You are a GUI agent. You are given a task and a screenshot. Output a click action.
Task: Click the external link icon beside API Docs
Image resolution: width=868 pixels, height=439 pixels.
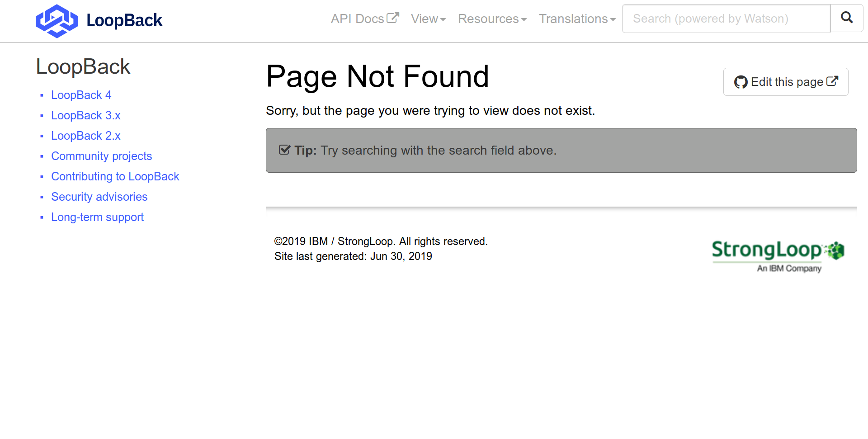(393, 17)
